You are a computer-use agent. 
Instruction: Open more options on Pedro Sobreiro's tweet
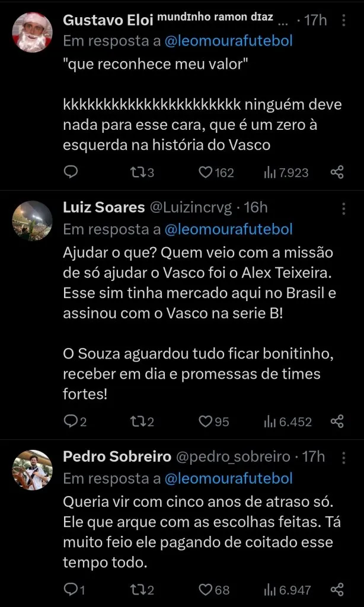pos(344,458)
